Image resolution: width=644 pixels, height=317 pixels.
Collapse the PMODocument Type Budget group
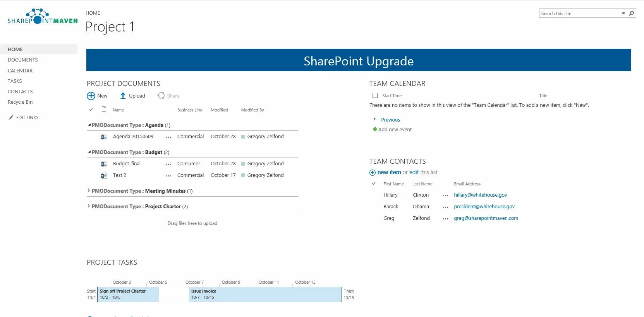click(x=89, y=152)
